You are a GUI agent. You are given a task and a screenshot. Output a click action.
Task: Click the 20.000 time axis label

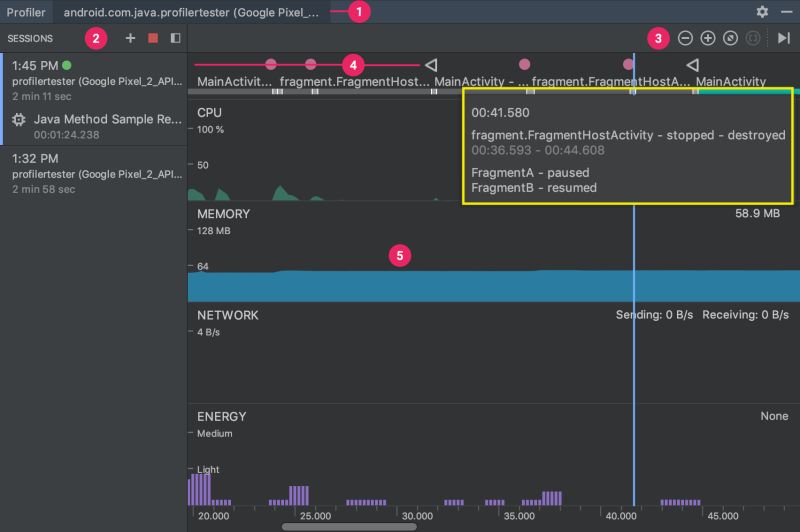213,516
